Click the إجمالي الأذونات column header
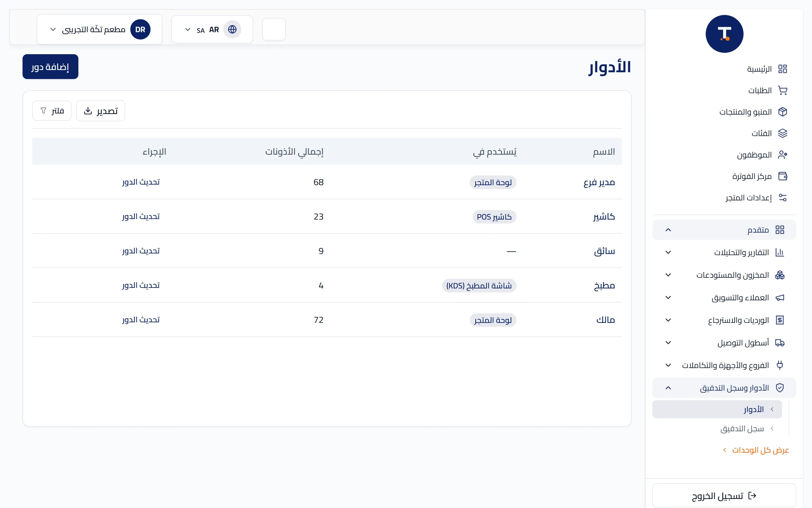This screenshot has width=812, height=508. [295, 152]
